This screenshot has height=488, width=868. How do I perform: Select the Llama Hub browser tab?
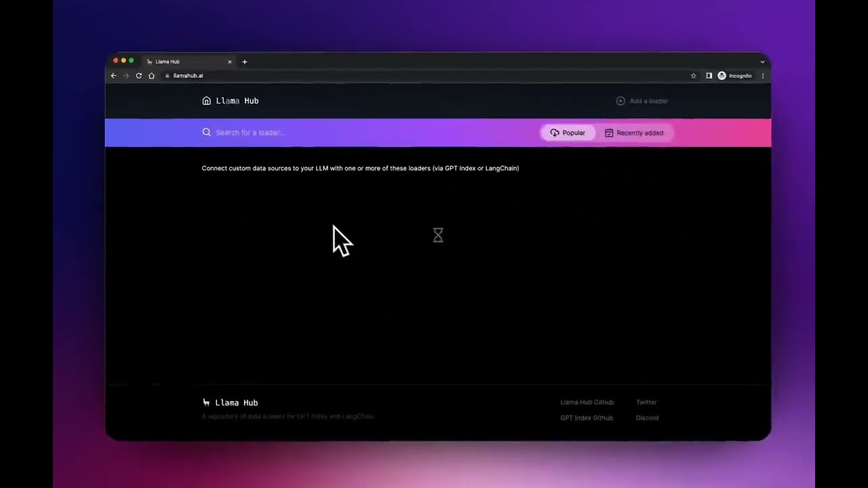(189, 62)
